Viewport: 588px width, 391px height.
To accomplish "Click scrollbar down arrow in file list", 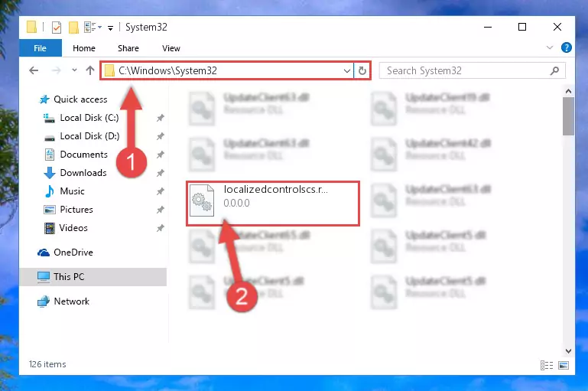I will [x=568, y=351].
